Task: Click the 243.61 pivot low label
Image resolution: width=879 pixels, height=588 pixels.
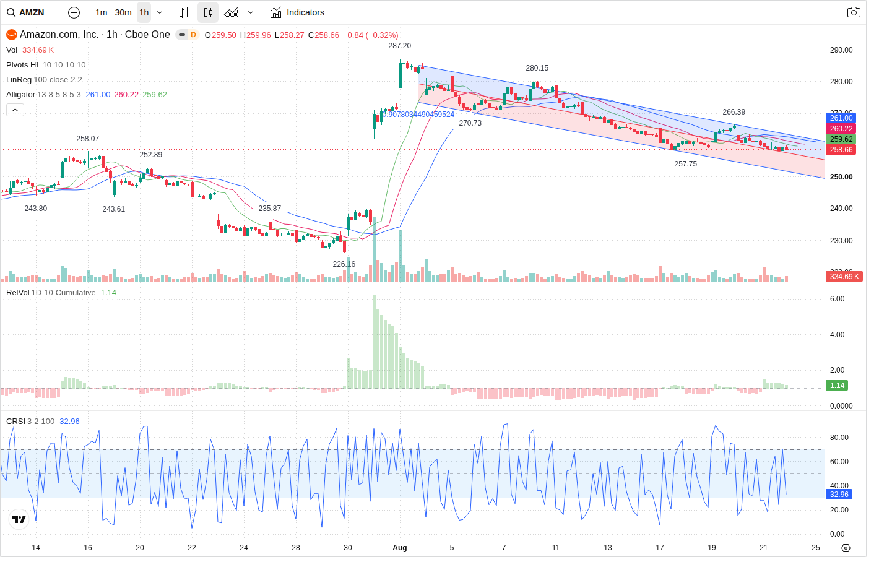Action: (114, 209)
